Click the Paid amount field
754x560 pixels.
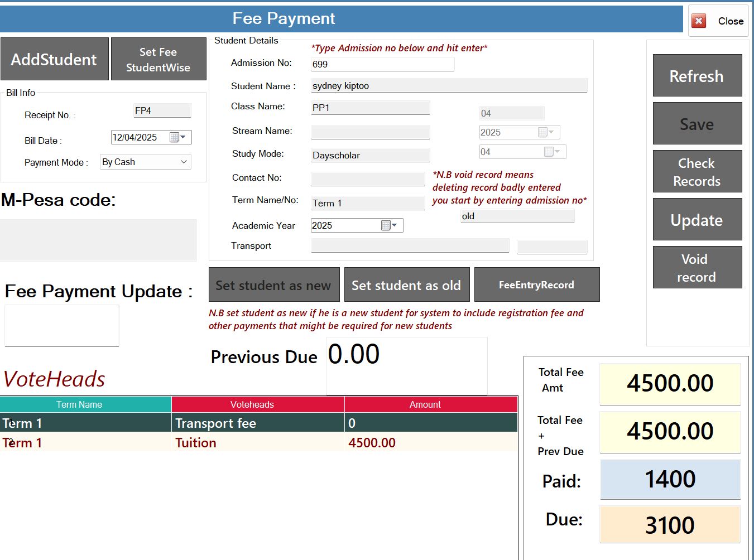[x=670, y=479]
